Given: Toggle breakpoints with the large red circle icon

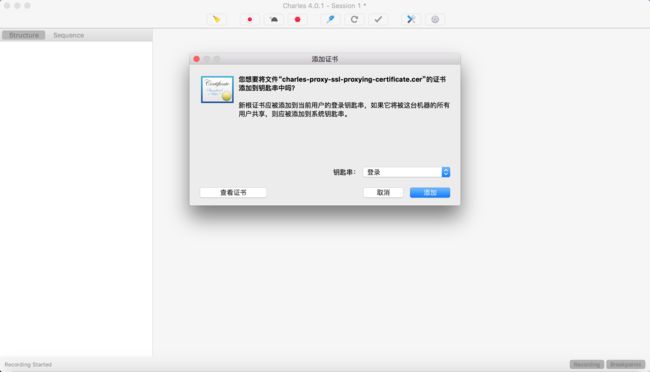Looking at the screenshot, I should [297, 19].
